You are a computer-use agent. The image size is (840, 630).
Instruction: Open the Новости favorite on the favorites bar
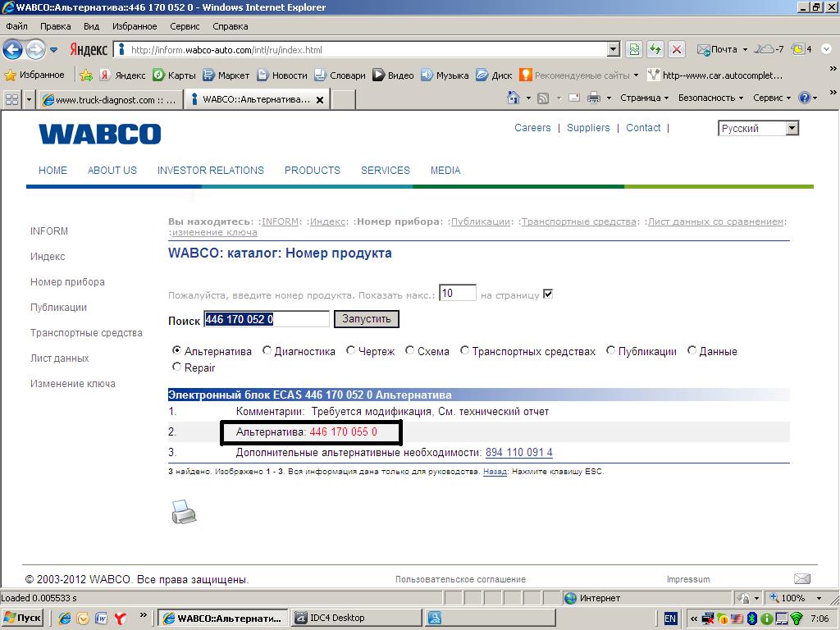(282, 75)
